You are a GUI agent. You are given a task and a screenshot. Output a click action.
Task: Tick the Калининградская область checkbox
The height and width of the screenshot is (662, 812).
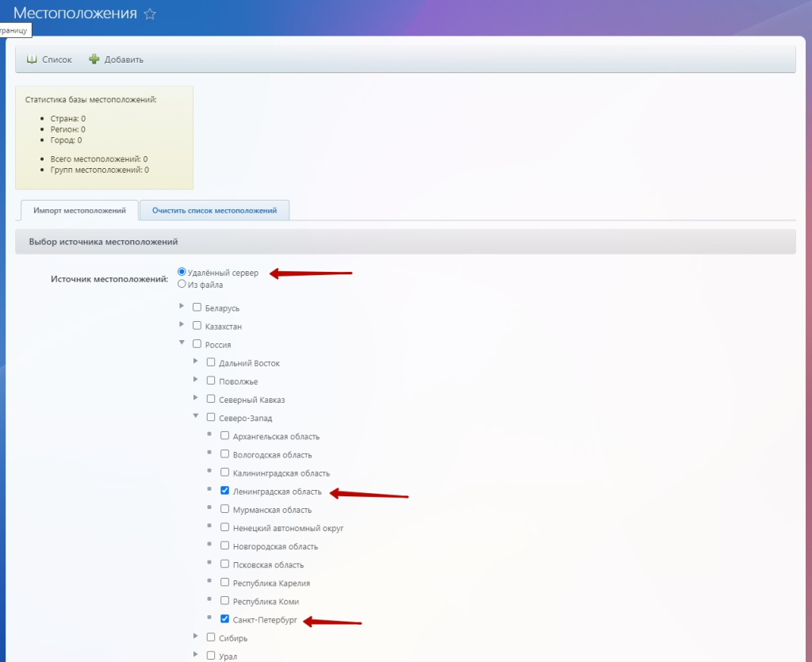[x=225, y=473]
